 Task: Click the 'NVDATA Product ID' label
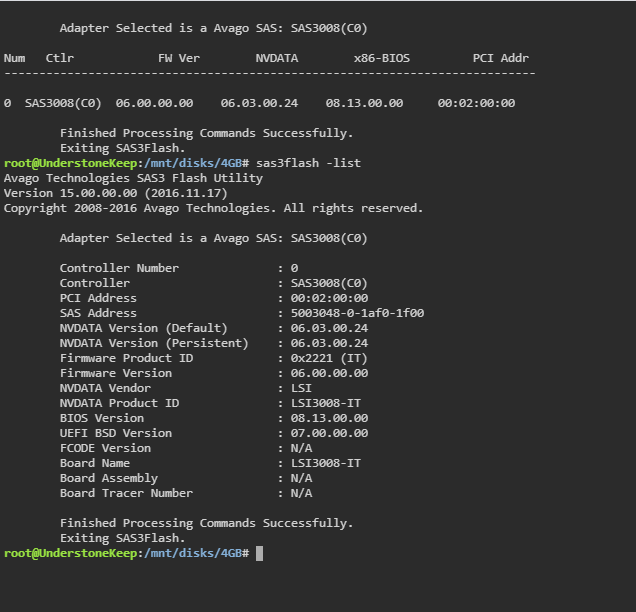pos(119,403)
